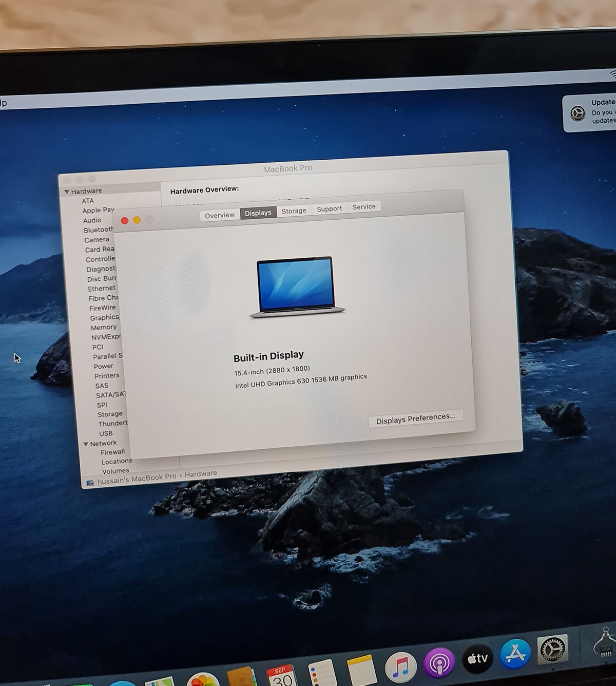Select Memory in the Hardware list
The width and height of the screenshot is (616, 686).
click(104, 328)
